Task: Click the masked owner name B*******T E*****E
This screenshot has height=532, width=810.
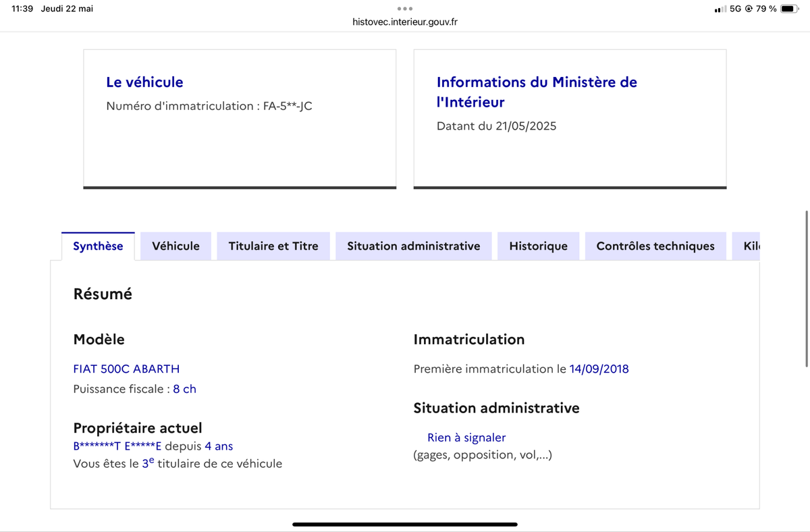Action: pos(117,446)
